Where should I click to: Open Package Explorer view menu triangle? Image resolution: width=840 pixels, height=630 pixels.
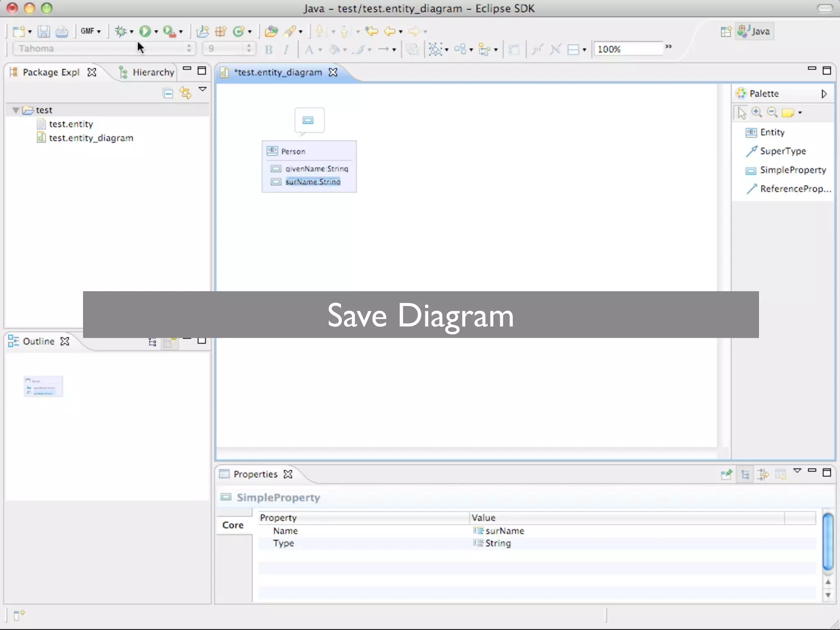click(203, 89)
